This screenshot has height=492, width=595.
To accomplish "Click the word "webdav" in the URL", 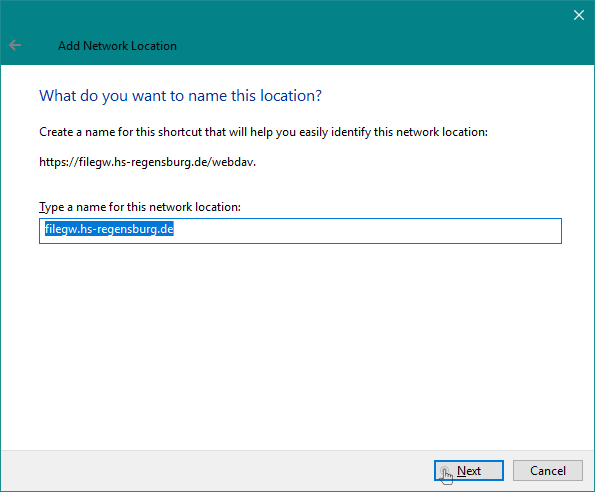I will [232, 162].
